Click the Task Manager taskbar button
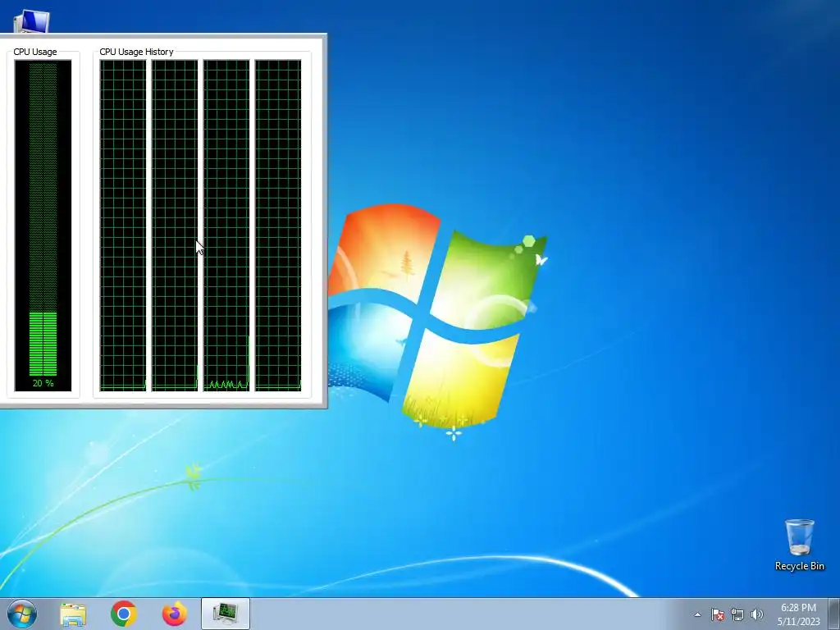This screenshot has height=630, width=840. coord(226,614)
